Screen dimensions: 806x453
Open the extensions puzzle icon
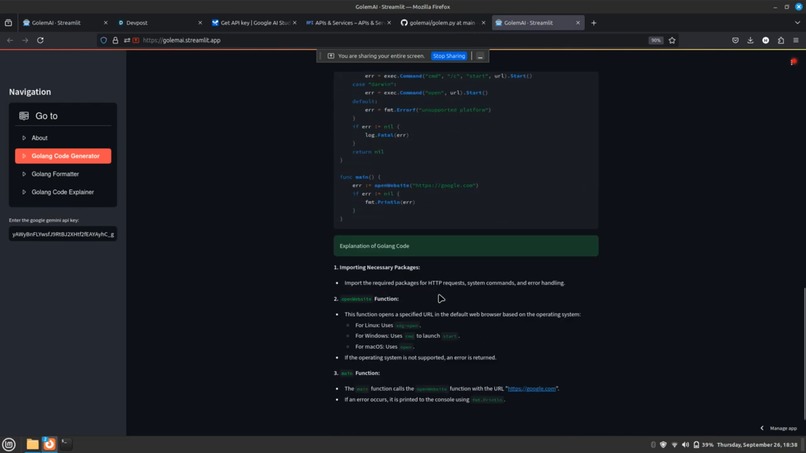tap(781, 40)
